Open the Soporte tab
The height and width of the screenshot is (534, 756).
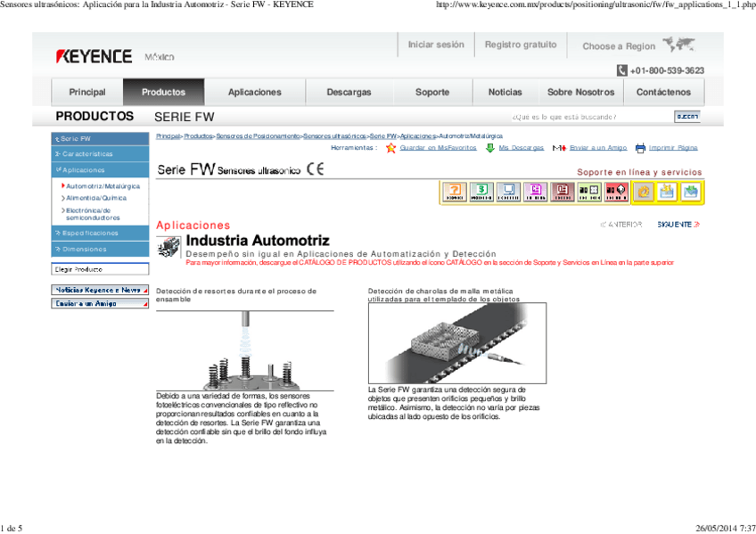click(x=432, y=92)
